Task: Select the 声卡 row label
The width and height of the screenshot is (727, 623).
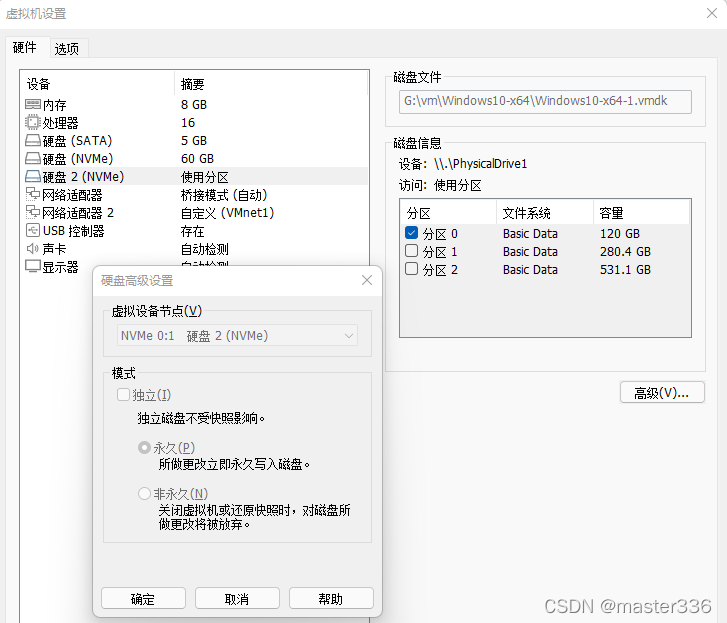Action: (55, 249)
